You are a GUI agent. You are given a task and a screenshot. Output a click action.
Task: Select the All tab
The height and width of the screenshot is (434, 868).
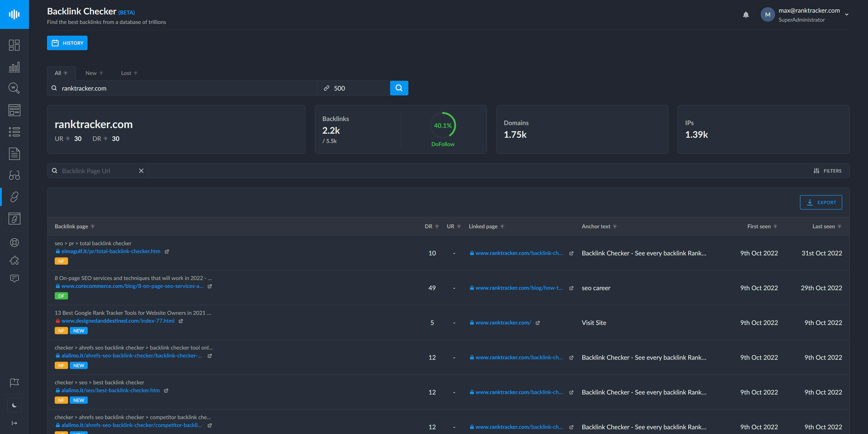pyautogui.click(x=61, y=73)
